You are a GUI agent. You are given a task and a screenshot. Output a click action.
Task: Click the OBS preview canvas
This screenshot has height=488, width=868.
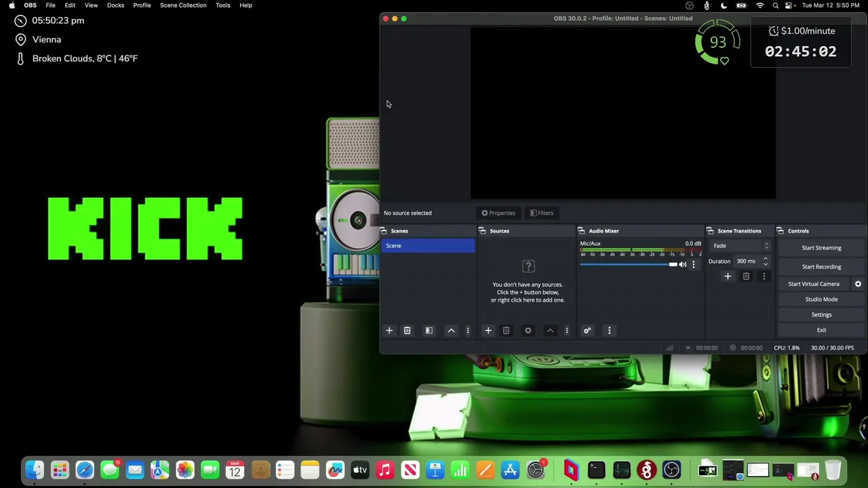coord(623,113)
